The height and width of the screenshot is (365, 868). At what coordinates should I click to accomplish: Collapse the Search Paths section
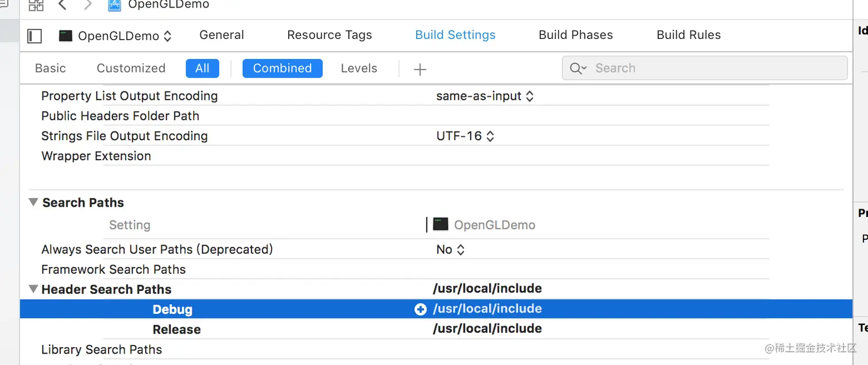pos(34,203)
